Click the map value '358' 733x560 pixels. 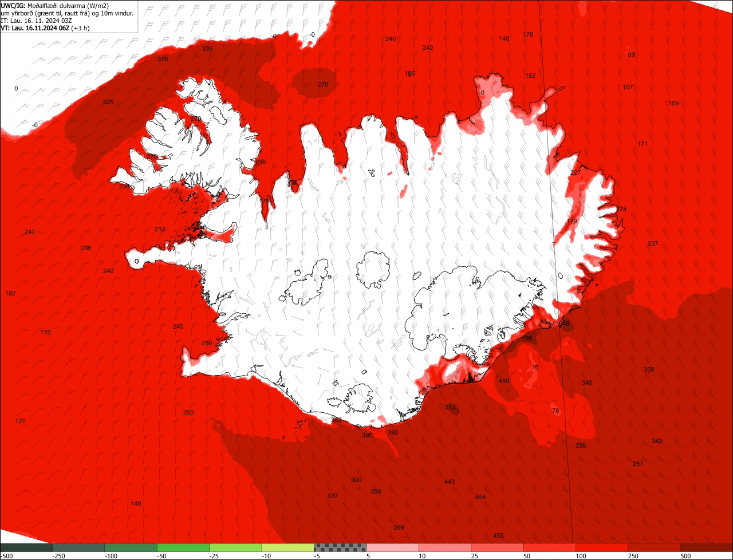coord(376,491)
